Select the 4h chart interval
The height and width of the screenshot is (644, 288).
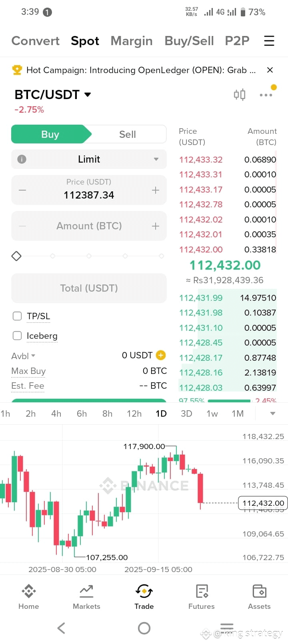coord(56,413)
